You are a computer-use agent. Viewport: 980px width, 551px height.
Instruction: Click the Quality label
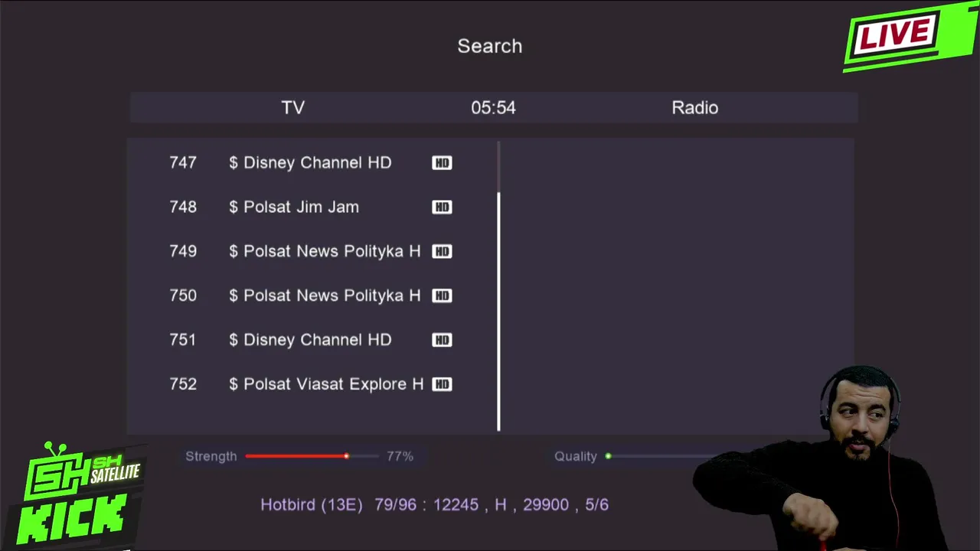576,456
